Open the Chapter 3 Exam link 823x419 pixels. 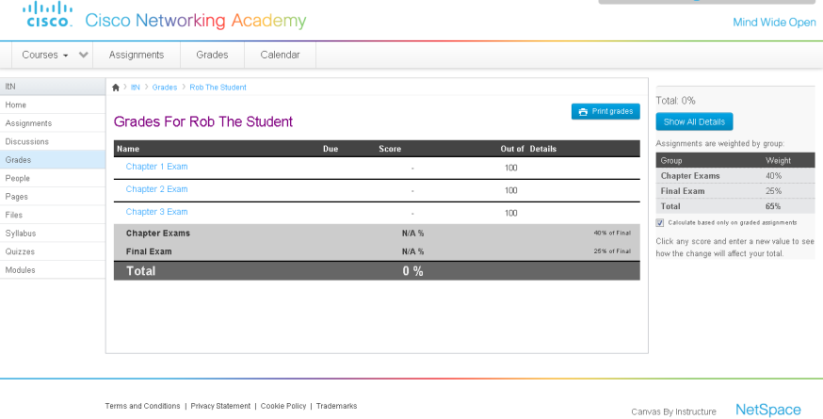(x=156, y=212)
